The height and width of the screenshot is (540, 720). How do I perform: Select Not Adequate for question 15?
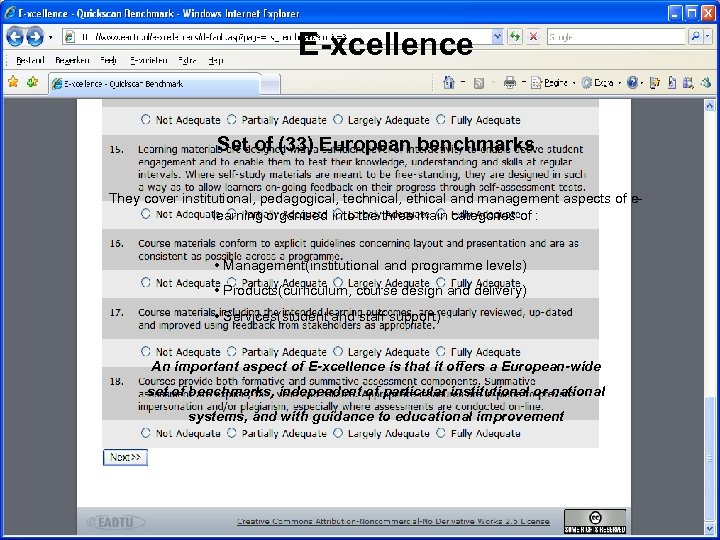pos(146,214)
